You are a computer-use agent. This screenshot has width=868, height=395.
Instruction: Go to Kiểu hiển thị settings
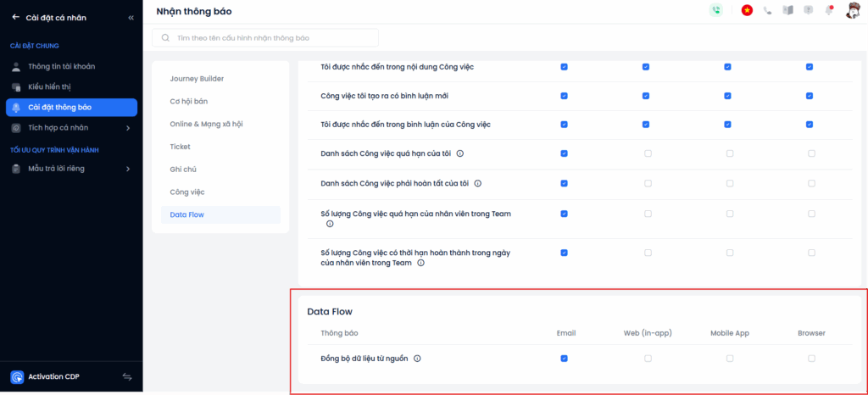coord(56,86)
